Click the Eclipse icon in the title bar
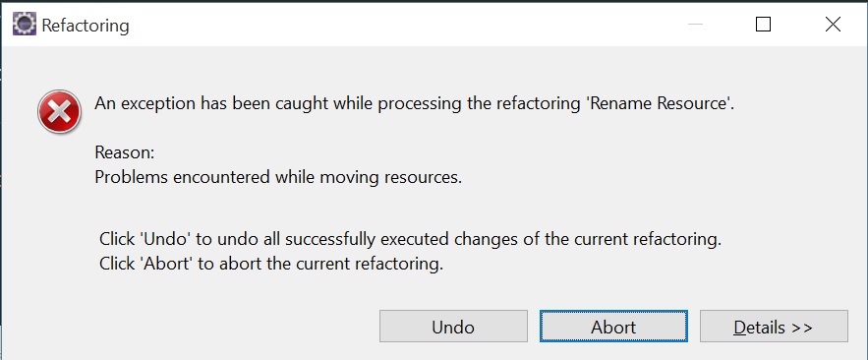Image resolution: width=868 pixels, height=360 pixels. [x=25, y=25]
